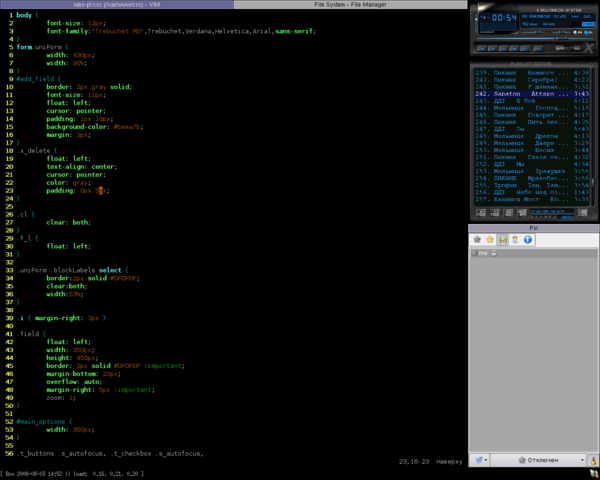
Task: Click the gray star icon in Psi toolbar
Action: 478,240
